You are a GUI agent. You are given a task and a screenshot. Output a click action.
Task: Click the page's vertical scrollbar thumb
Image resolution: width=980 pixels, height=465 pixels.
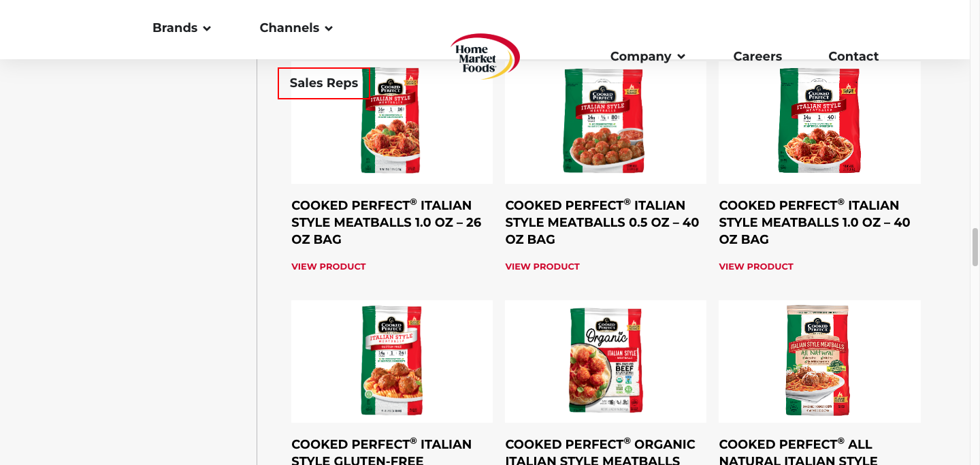tap(975, 246)
